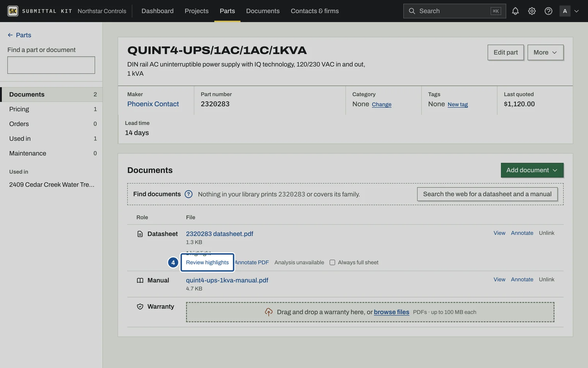
Task: Click the part number 2320283 value
Action: 215,104
